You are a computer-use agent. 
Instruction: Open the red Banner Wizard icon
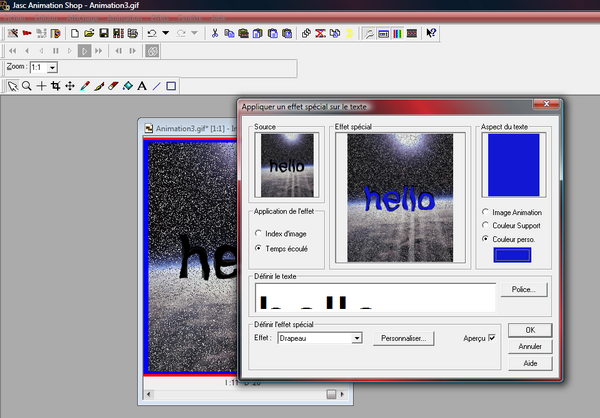27,33
